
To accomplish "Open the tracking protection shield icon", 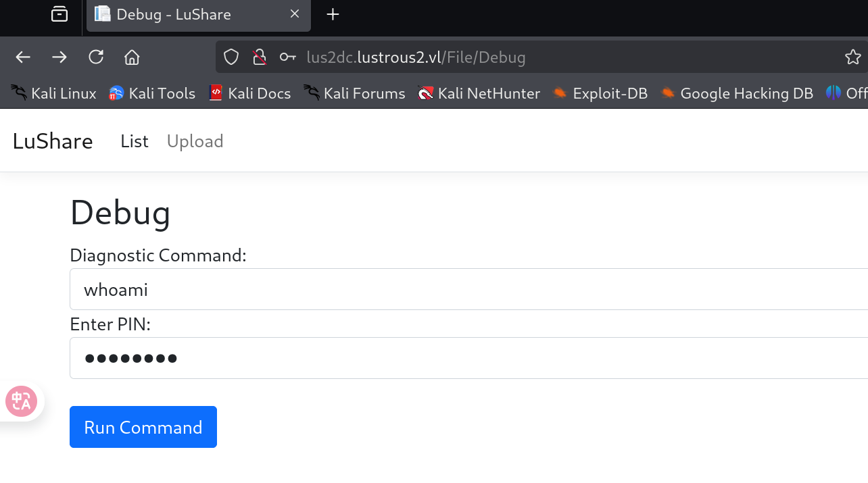I will [x=231, y=57].
